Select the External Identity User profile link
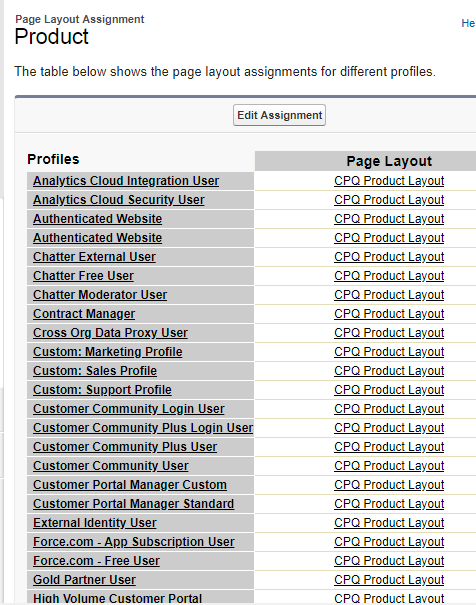The width and height of the screenshot is (476, 605). click(x=95, y=522)
